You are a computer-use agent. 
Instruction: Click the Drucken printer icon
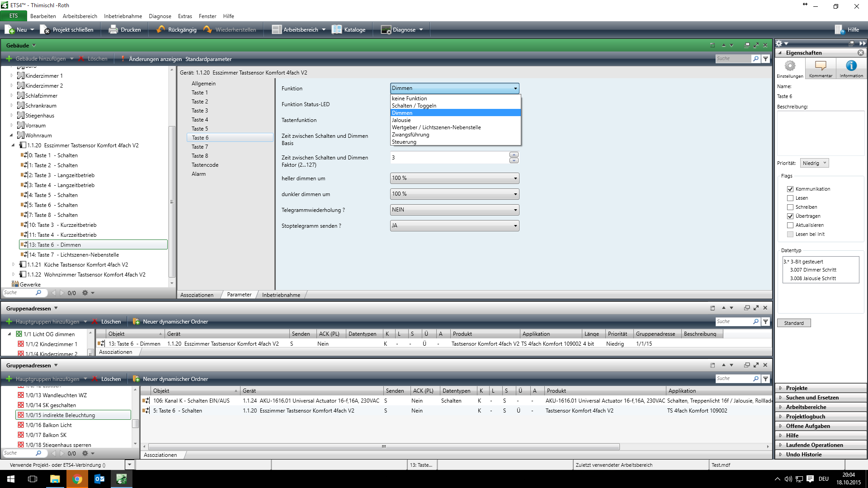pos(113,30)
